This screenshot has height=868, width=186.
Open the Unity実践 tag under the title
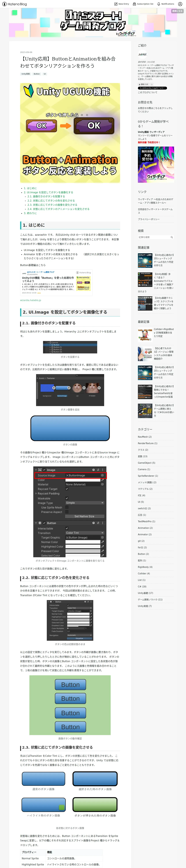point(26,74)
